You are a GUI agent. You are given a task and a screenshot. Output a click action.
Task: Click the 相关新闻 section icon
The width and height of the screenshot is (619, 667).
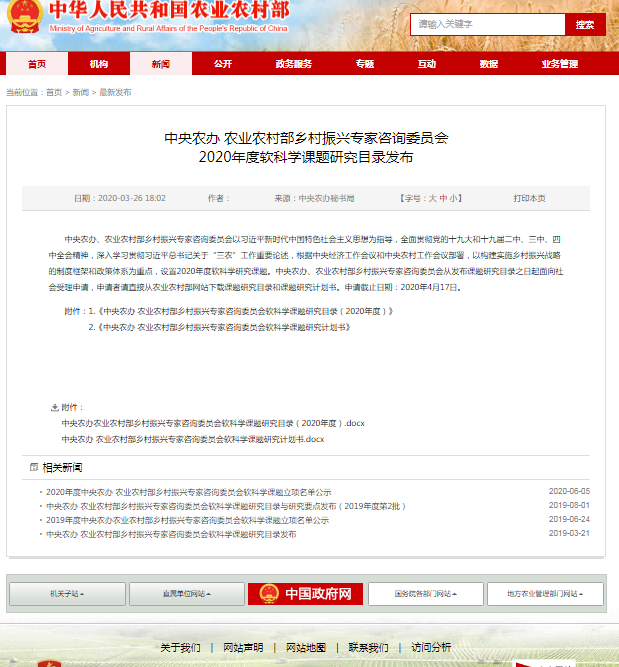34,468
